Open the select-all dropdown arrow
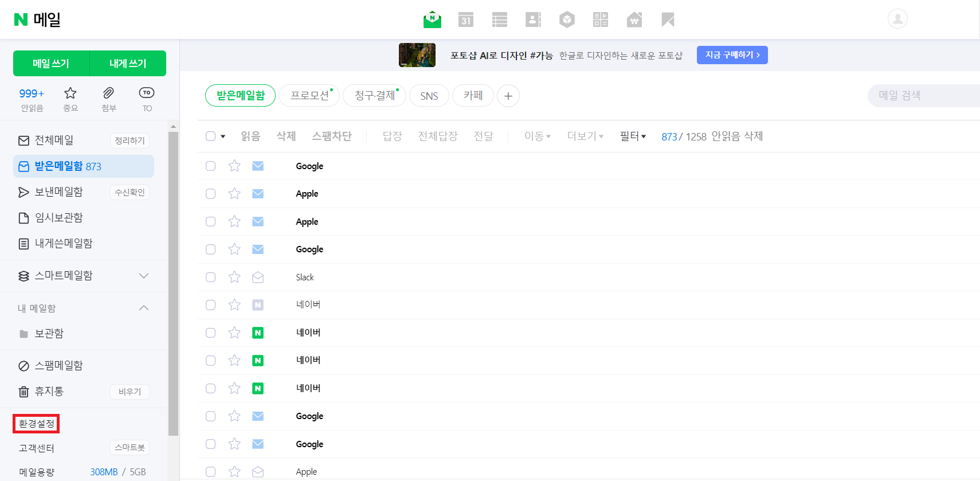This screenshot has width=980, height=481. pos(223,136)
